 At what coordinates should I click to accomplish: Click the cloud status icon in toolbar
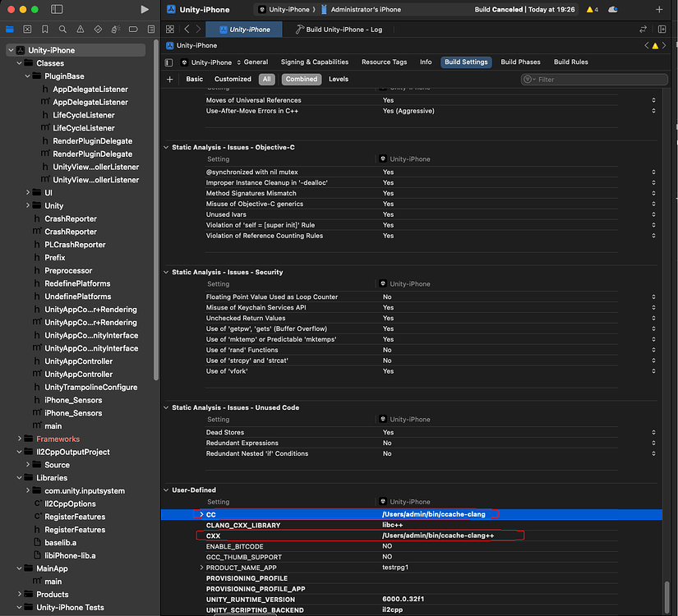pyautogui.click(x=612, y=10)
